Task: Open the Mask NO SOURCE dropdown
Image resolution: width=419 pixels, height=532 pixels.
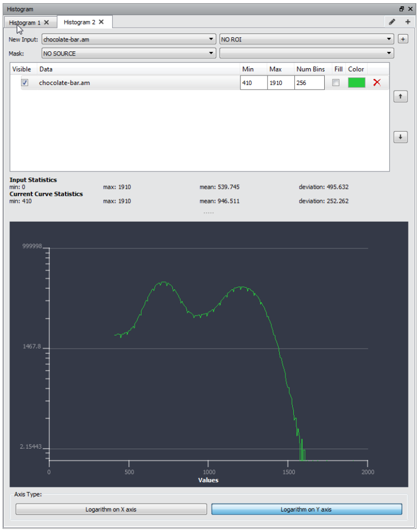Action: pyautogui.click(x=129, y=53)
